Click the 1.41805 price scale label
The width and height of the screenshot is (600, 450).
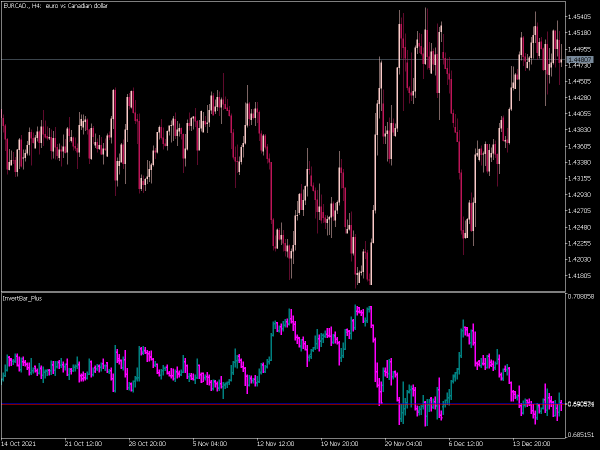click(x=580, y=275)
